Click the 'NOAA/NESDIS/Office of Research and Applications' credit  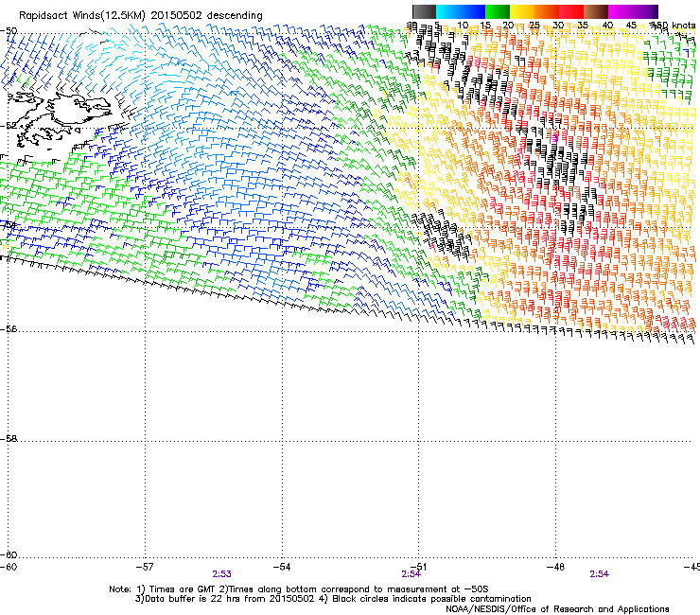click(x=557, y=609)
